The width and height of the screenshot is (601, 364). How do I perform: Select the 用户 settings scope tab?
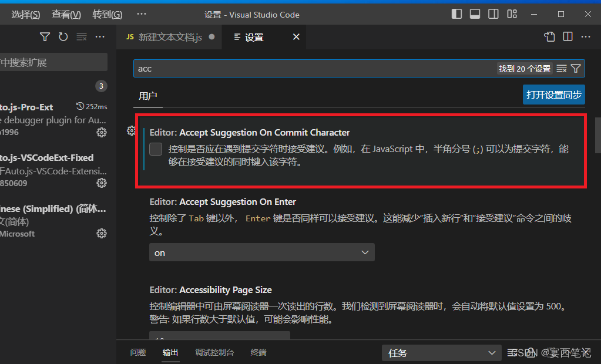point(148,96)
